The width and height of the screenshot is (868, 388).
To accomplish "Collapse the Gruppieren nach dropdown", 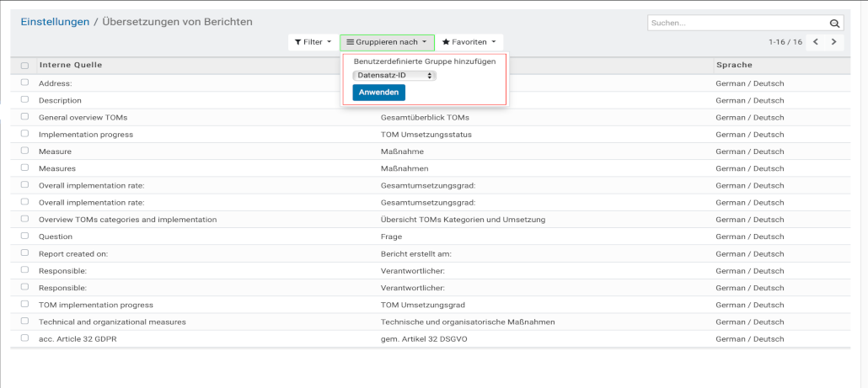I will 387,42.
